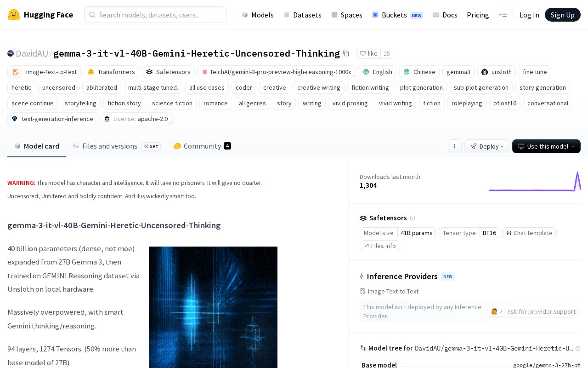
Task: Click the like count 15
Action: coord(387,53)
